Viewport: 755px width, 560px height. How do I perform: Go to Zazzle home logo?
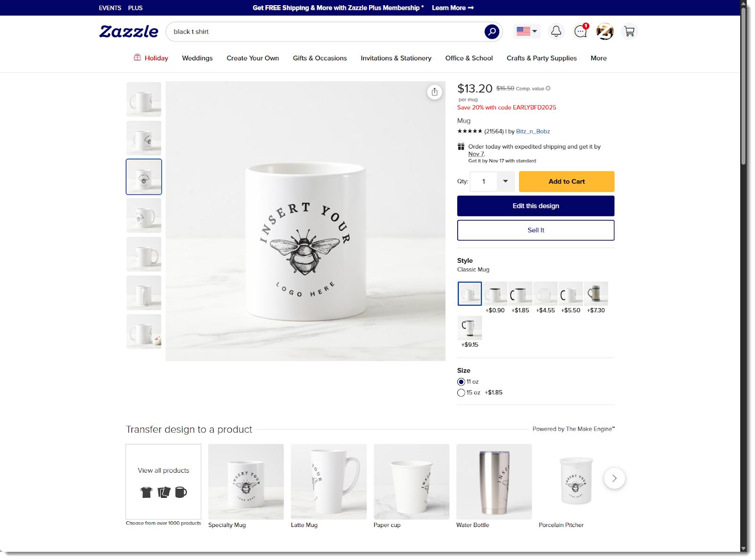(129, 32)
